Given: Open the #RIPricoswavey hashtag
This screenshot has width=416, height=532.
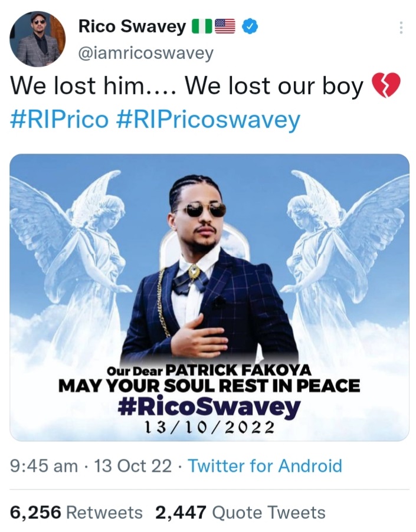Looking at the screenshot, I should click(x=208, y=120).
